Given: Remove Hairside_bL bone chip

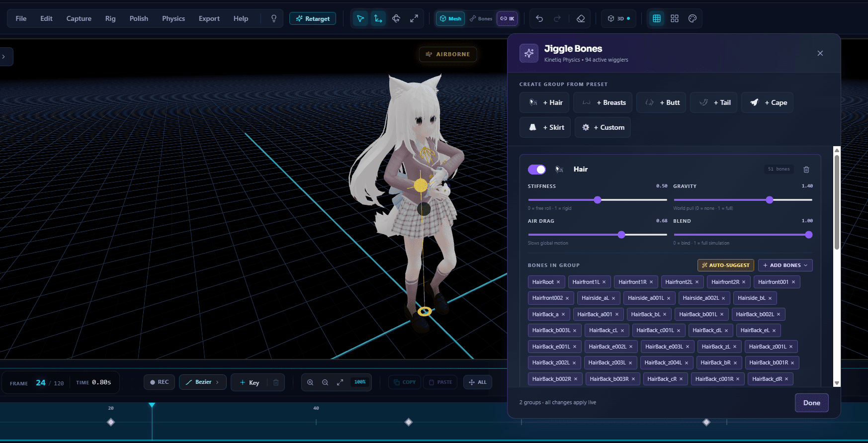Looking at the screenshot, I should point(770,298).
